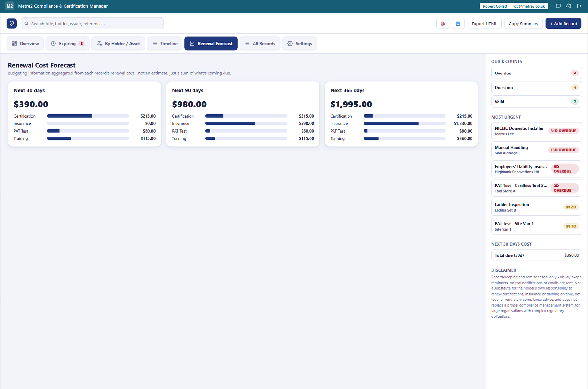The image size is (588, 389).
Task: Open the All Records tab
Action: tap(260, 43)
